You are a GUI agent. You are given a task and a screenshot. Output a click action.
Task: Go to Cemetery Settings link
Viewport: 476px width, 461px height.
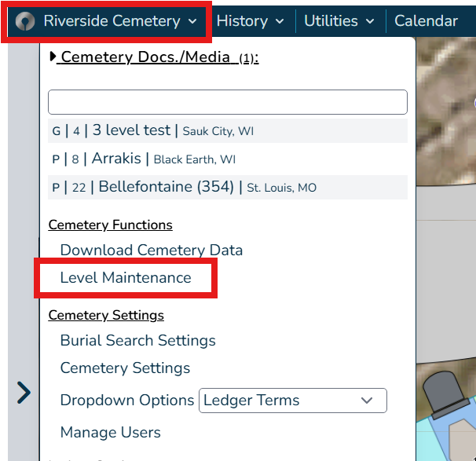click(x=125, y=368)
